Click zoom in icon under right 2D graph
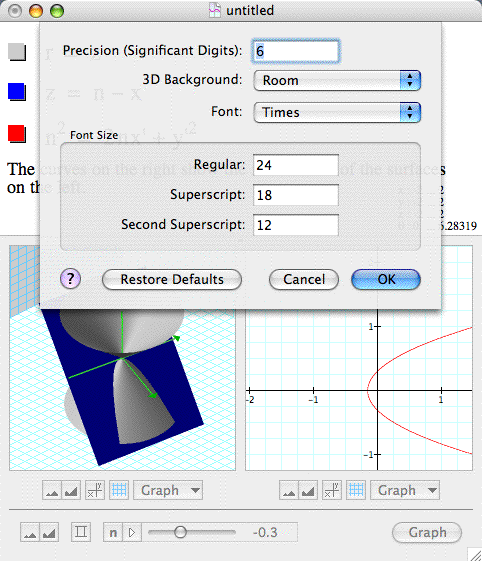The image size is (482, 561). [x=308, y=490]
